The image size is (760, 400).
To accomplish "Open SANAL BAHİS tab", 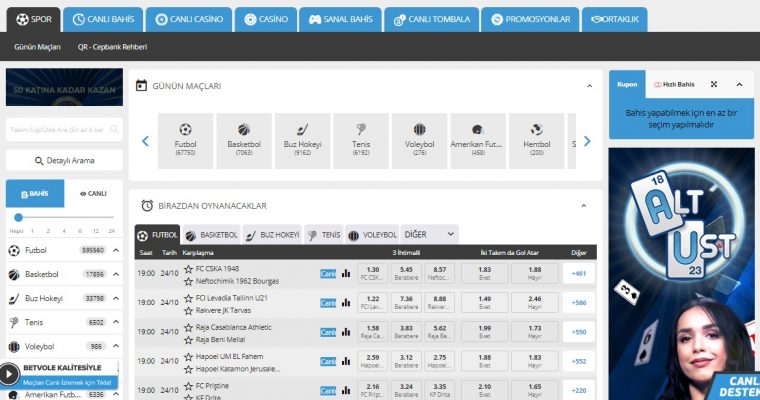I will click(x=340, y=19).
